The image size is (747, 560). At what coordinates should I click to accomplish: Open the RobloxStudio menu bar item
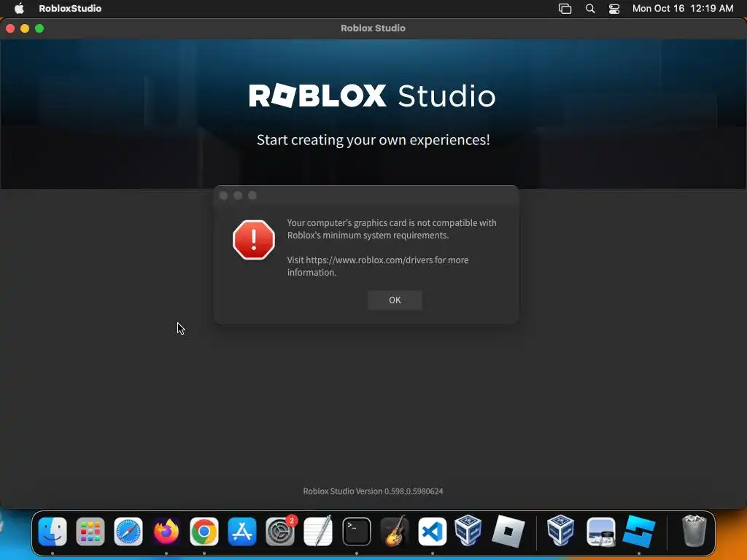[70, 8]
